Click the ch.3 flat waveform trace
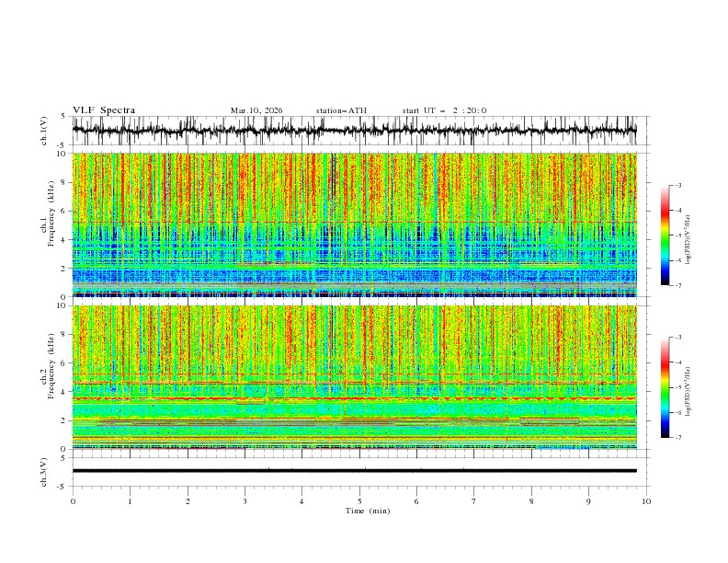 [355, 471]
